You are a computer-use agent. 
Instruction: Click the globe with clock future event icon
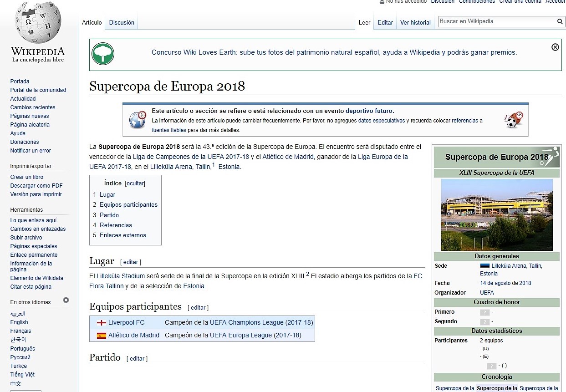coord(138,119)
